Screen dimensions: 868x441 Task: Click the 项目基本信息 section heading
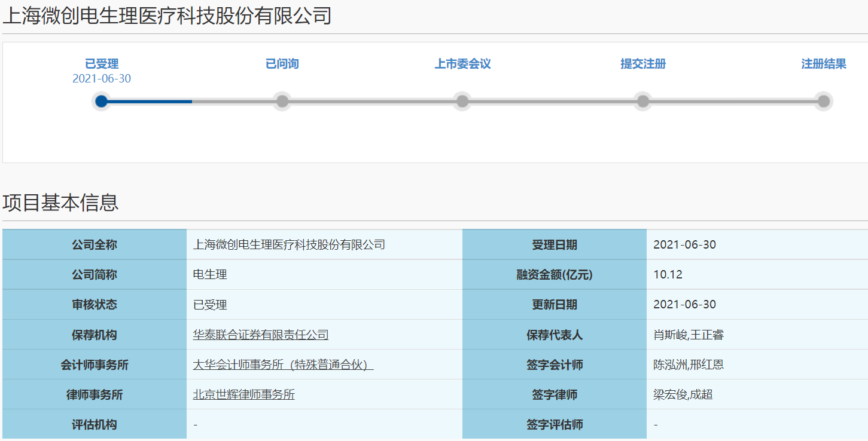(x=60, y=203)
